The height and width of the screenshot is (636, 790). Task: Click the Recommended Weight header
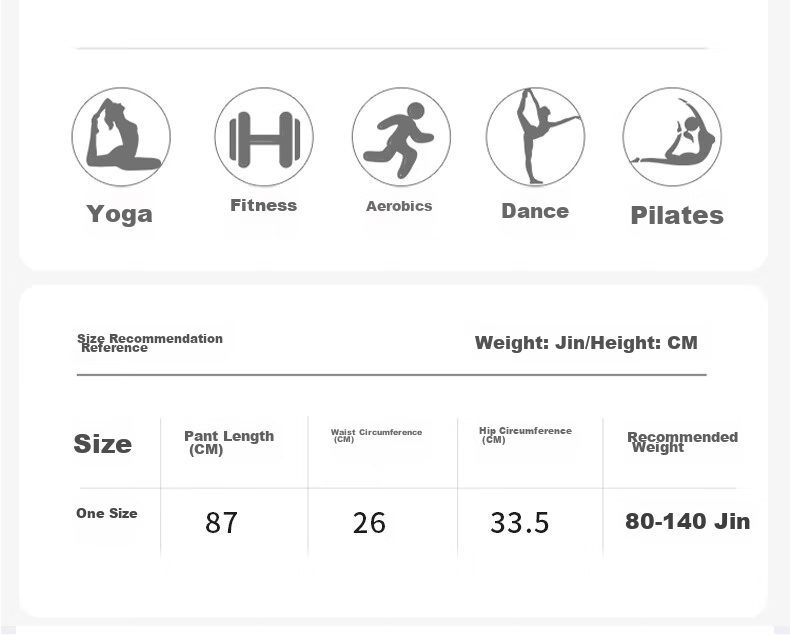(682, 442)
